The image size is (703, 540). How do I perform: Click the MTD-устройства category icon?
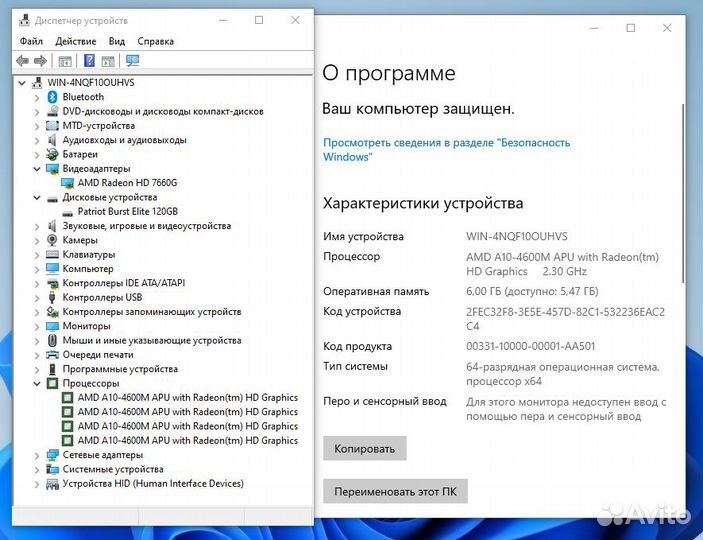click(x=52, y=126)
